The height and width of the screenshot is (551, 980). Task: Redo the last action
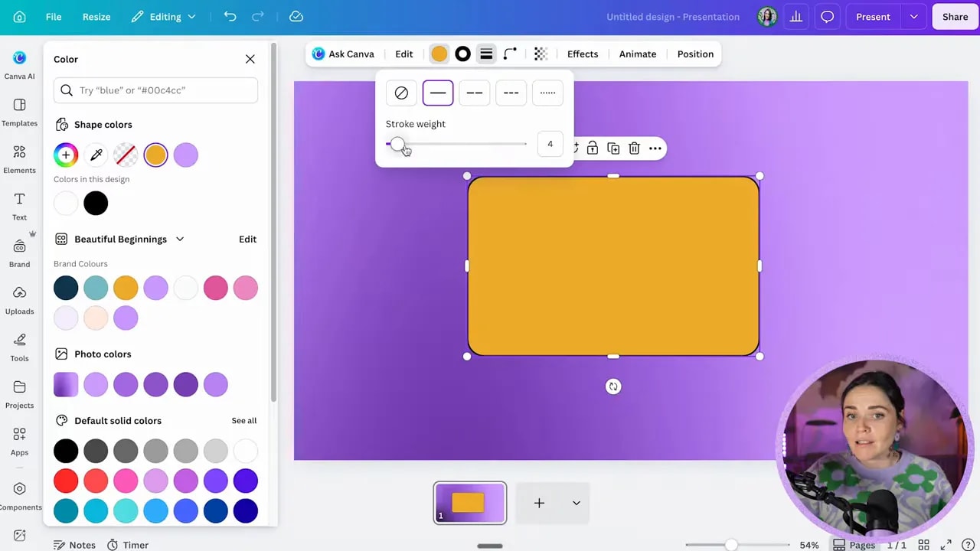(x=258, y=17)
